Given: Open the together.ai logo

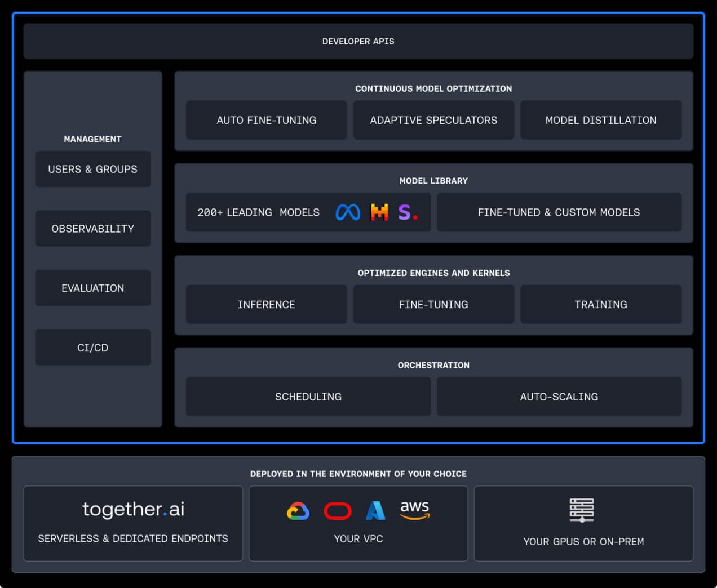Looking at the screenshot, I should [x=133, y=509].
